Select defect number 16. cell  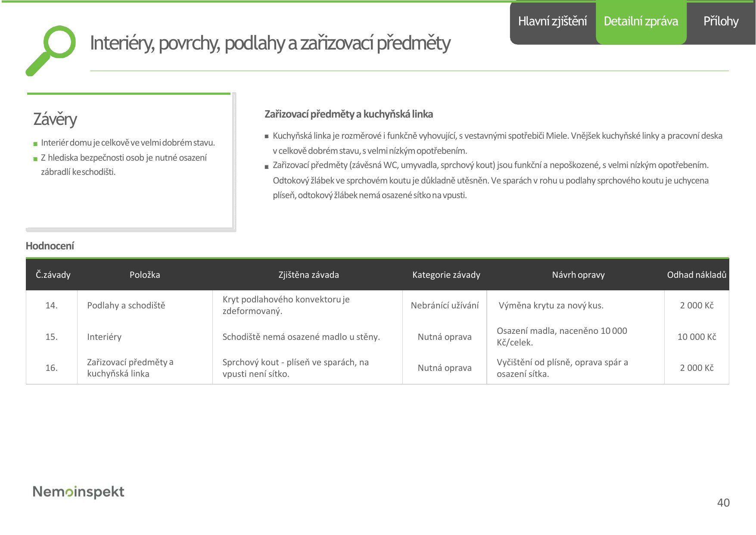(x=51, y=368)
